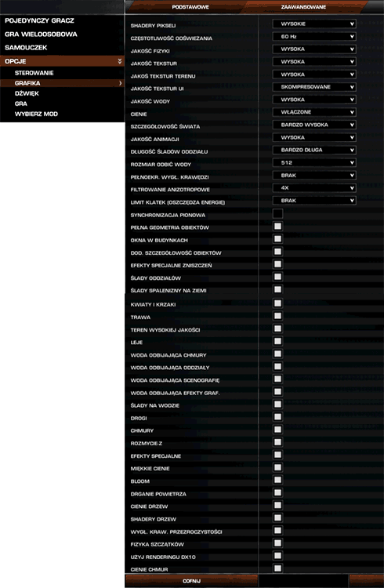
Task: Enable Pełna Geometria Obiektów checkbox
Action: (x=278, y=226)
